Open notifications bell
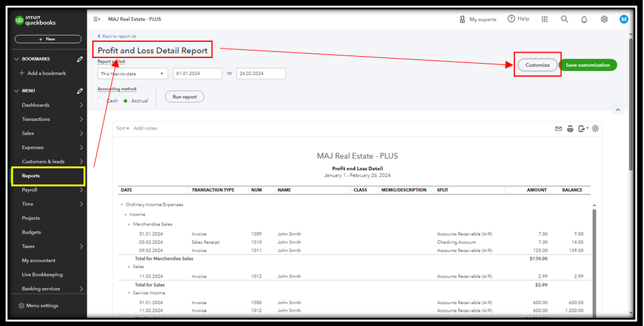This screenshot has width=644, height=326. coord(584,19)
